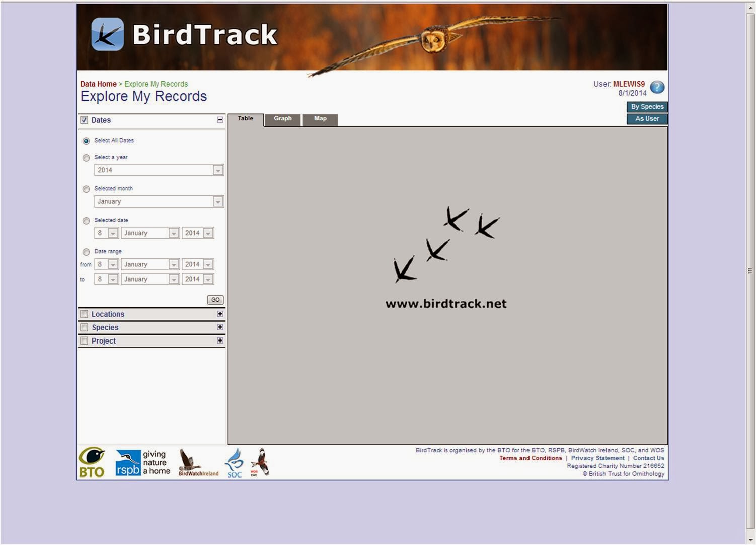Open the Terms and Conditions link
Image resolution: width=756 pixels, height=545 pixels.
(x=531, y=458)
